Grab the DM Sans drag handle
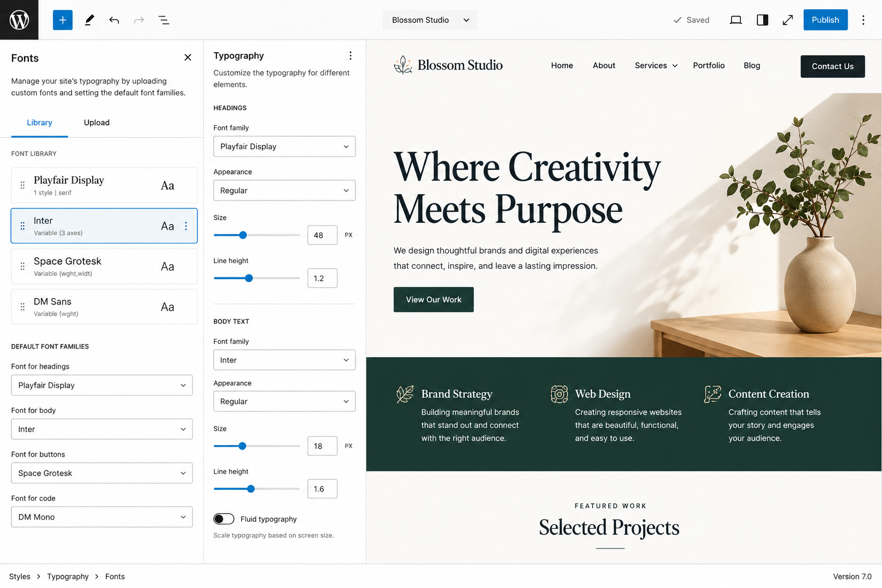This screenshot has height=588, width=882. tap(22, 307)
